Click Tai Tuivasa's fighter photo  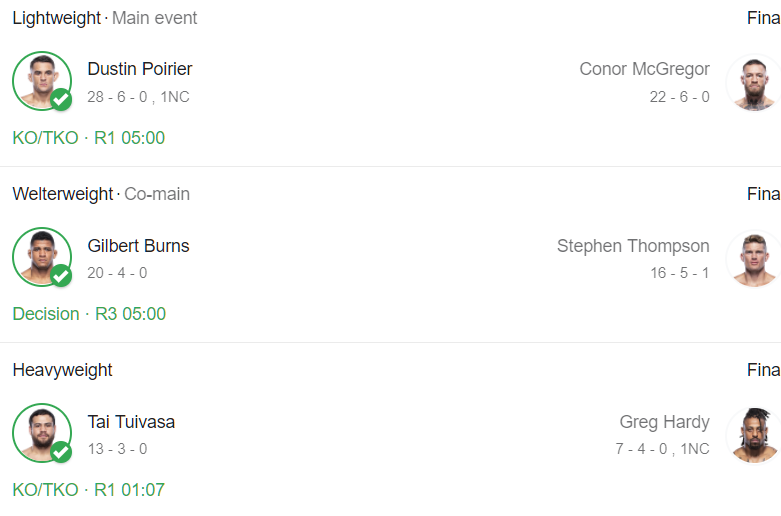pyautogui.click(x=40, y=432)
